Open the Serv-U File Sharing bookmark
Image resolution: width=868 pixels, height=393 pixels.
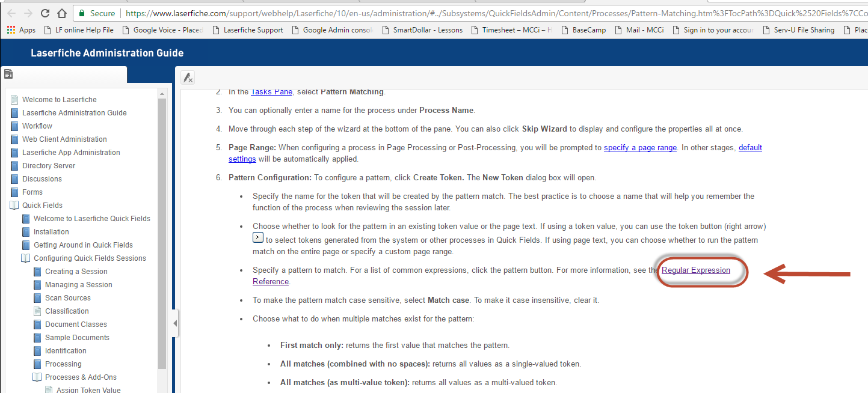click(x=798, y=29)
